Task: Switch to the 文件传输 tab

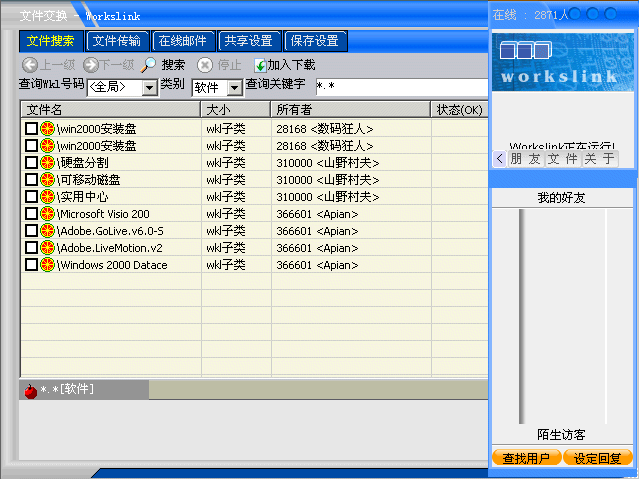Action: (x=117, y=41)
